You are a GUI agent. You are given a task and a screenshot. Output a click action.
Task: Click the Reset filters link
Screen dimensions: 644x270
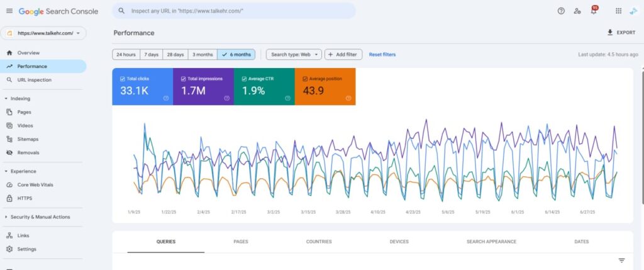[382, 54]
